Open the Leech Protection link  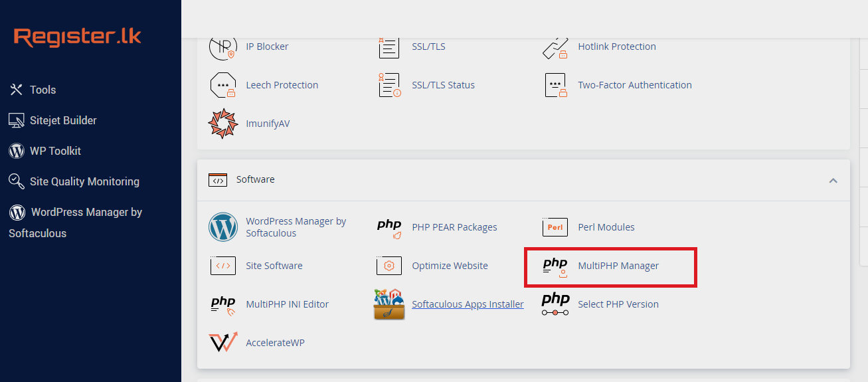coord(282,85)
